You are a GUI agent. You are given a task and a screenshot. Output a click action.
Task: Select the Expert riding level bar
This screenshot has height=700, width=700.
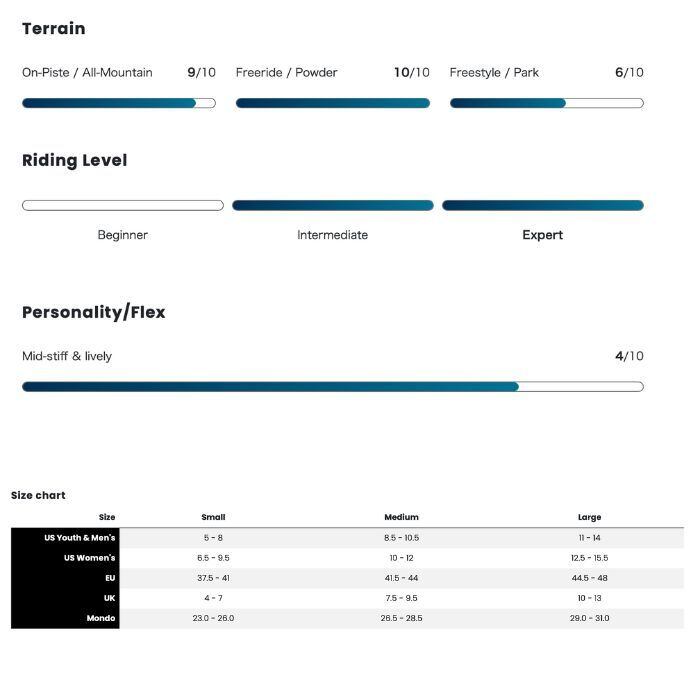click(x=542, y=205)
